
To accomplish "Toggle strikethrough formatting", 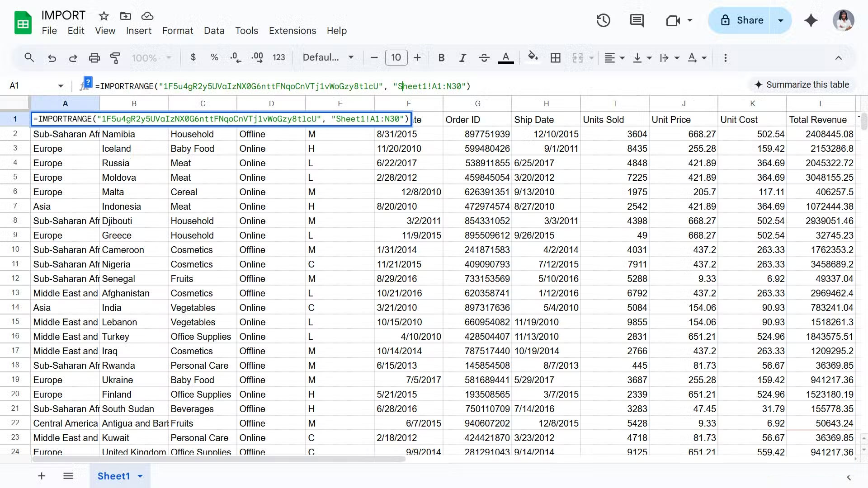I will pyautogui.click(x=484, y=57).
